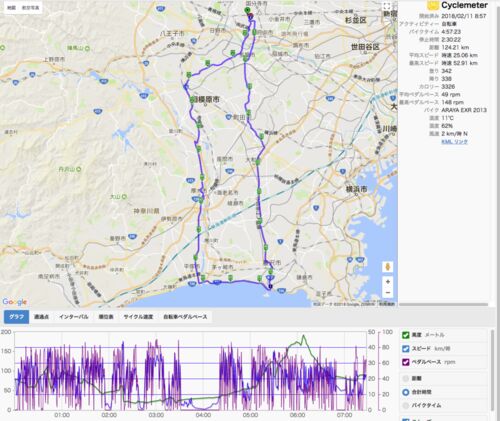
Task: Click the calories value 3326
Action: click(x=448, y=86)
